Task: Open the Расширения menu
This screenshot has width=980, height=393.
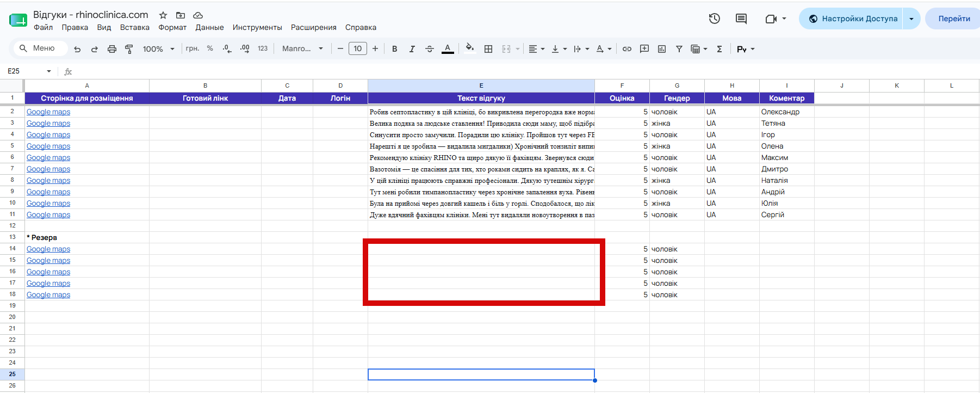Action: pos(314,27)
